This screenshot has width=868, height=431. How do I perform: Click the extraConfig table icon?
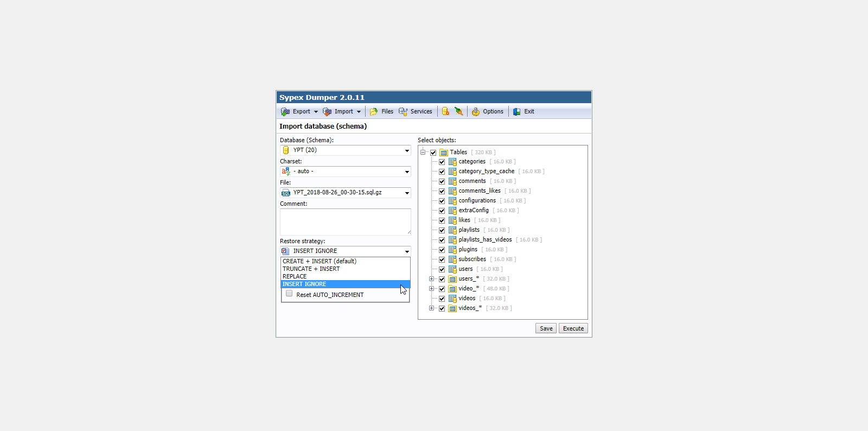tap(452, 211)
